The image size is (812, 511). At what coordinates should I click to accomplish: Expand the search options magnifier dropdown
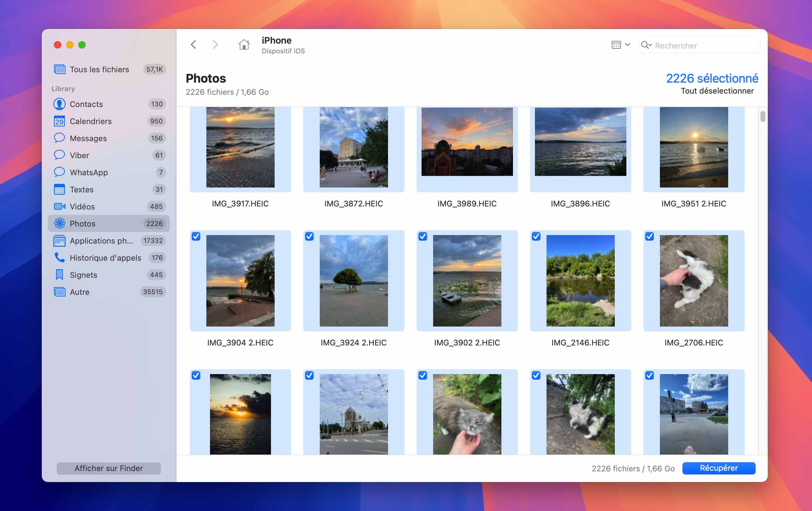[646, 45]
